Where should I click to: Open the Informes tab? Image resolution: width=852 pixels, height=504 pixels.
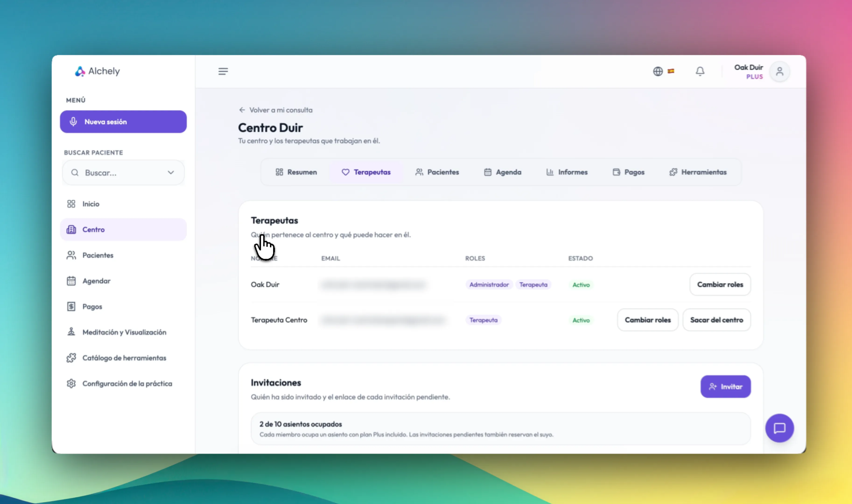pos(567,172)
